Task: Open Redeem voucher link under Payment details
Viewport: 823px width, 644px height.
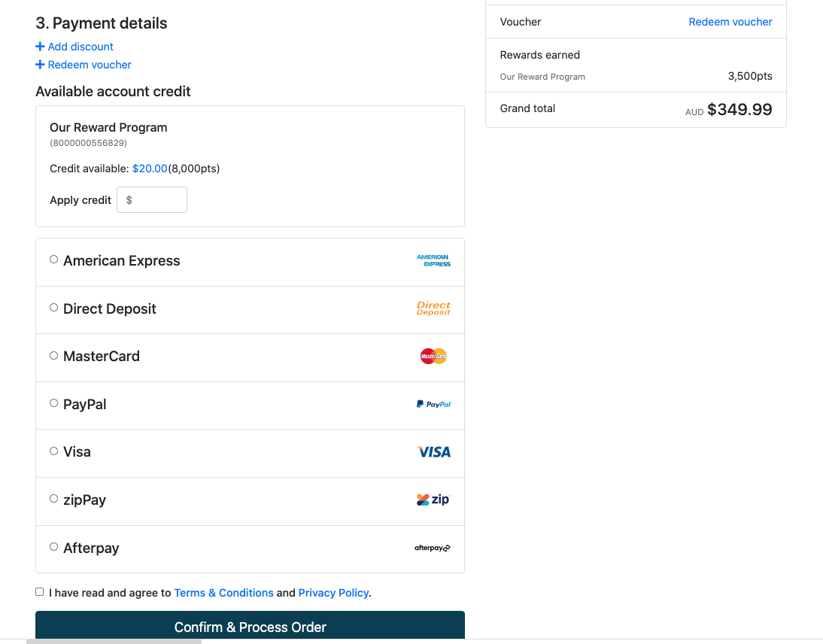Action: pos(90,65)
